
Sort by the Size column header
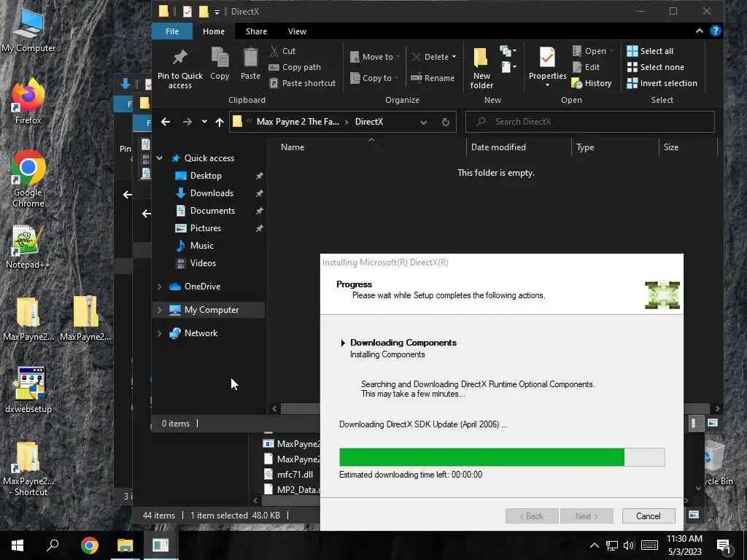670,147
